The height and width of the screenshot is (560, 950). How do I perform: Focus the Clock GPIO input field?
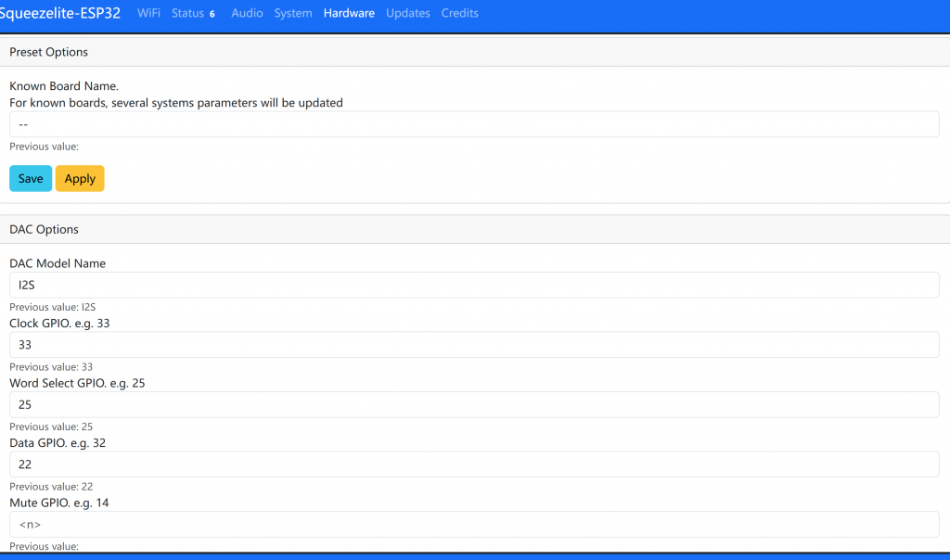tap(474, 345)
